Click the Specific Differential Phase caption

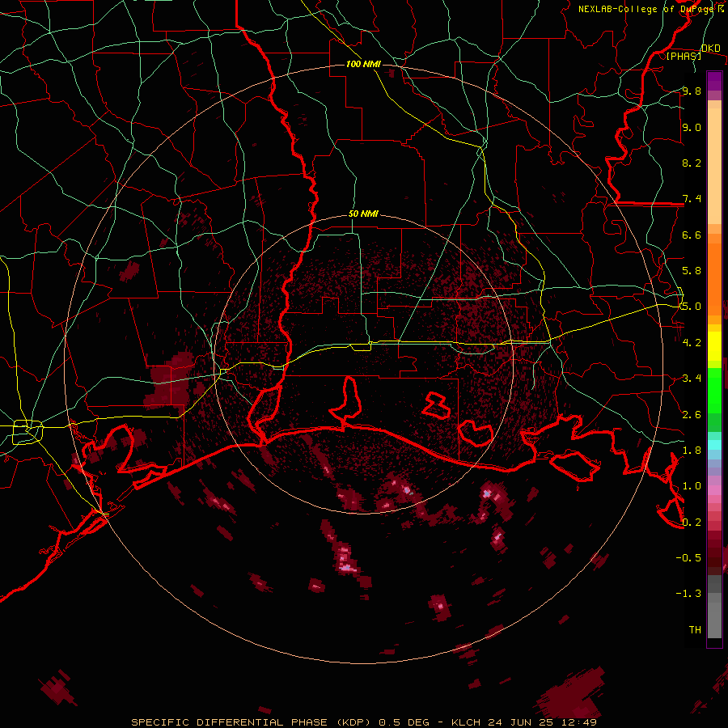click(x=363, y=722)
